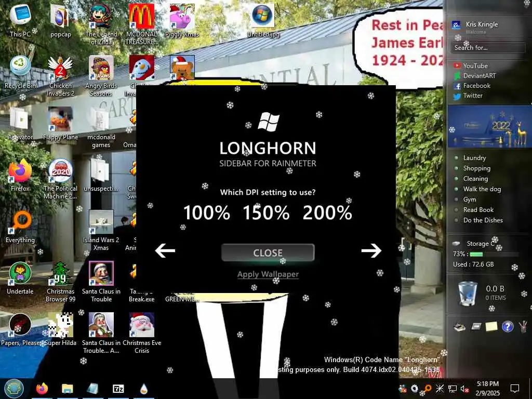The image size is (532, 399).
Task: Select the Untitled.jpg desktop file
Action: pos(263,20)
